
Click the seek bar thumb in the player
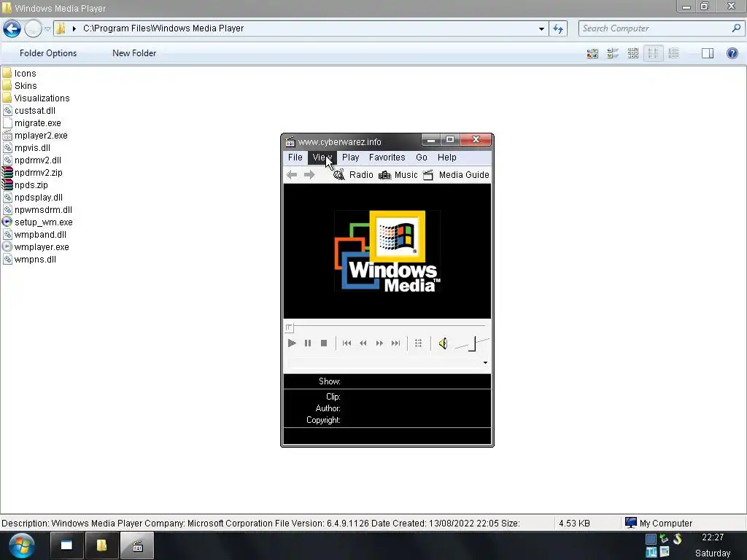[x=289, y=327]
